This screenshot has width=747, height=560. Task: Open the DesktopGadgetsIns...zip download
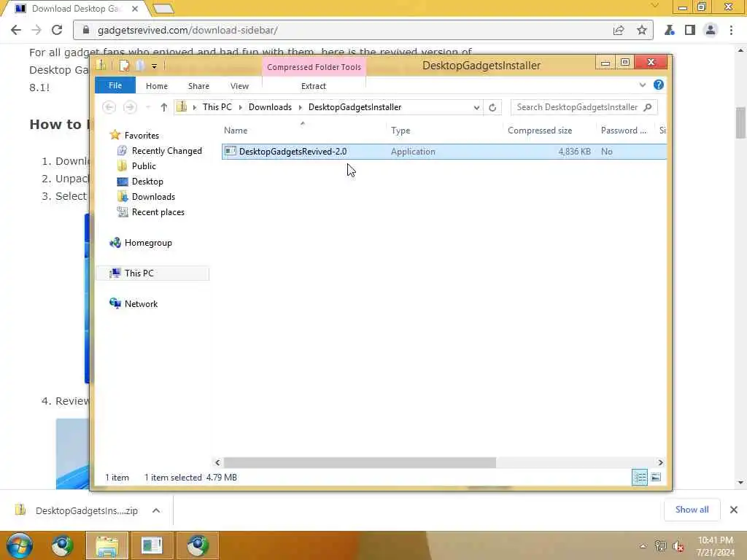coord(87,510)
